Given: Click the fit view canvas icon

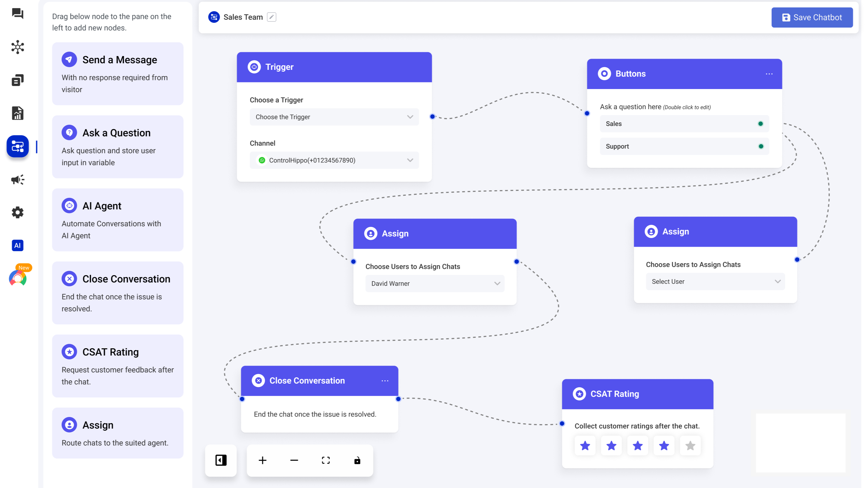Looking at the screenshot, I should click(x=326, y=460).
